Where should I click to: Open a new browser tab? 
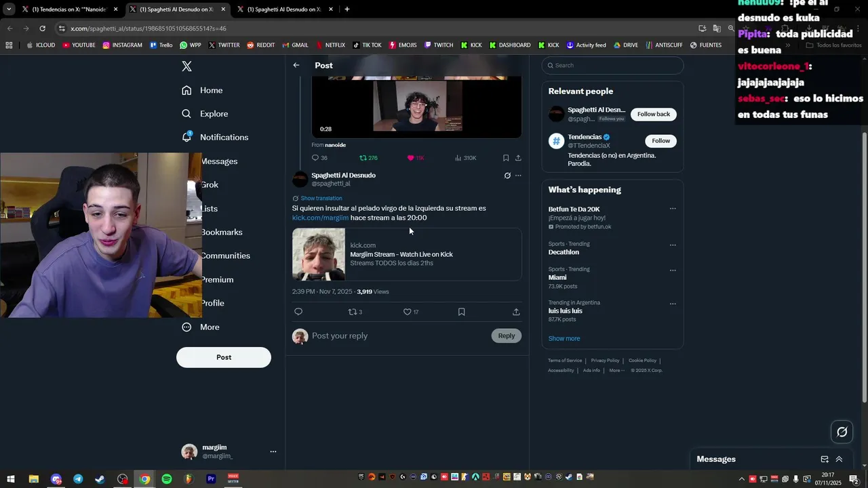point(347,9)
